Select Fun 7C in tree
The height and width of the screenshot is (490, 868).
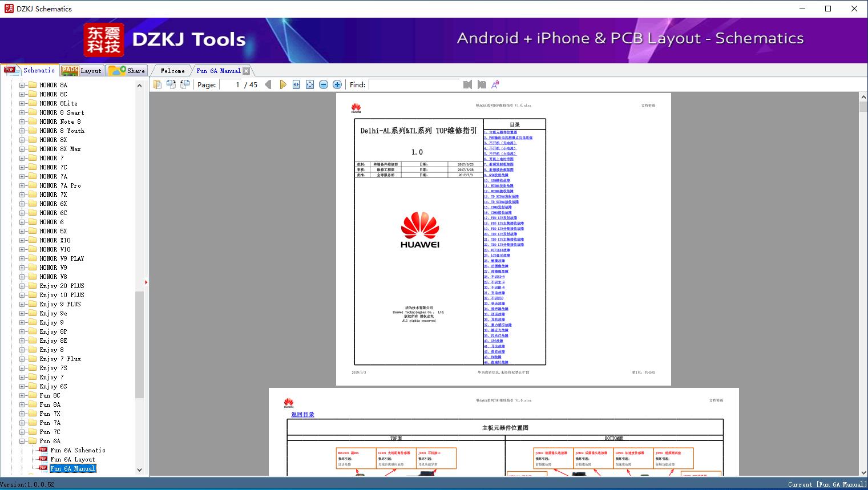50,432
